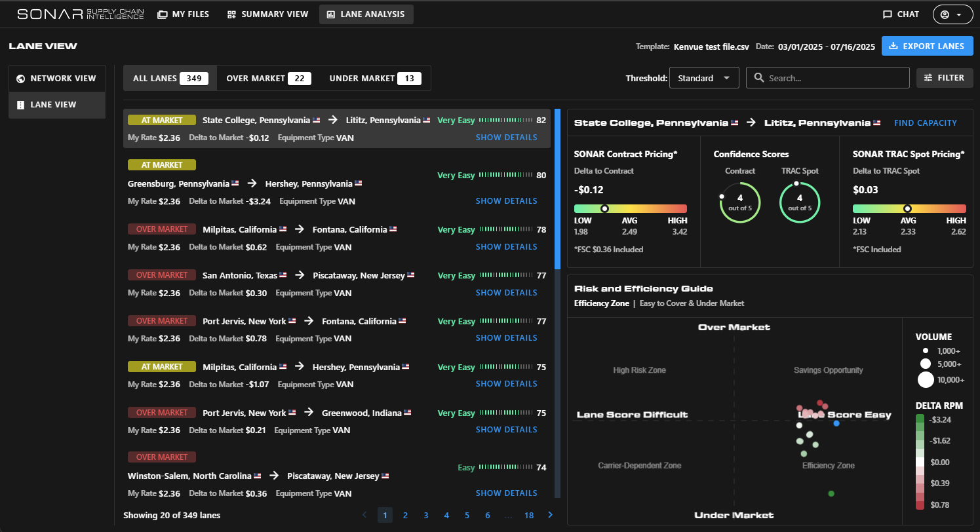Image resolution: width=980 pixels, height=532 pixels.
Task: Switch to Network View in the sidebar
Action: 57,78
